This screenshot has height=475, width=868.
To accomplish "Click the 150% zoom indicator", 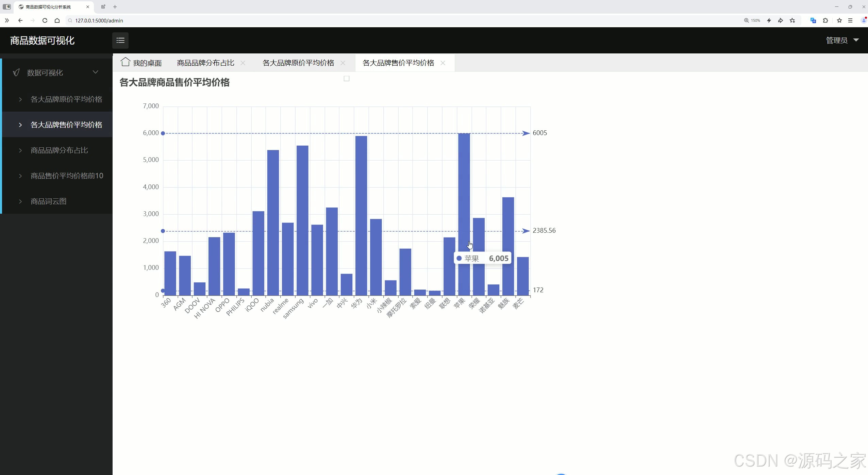I will tap(752, 20).
